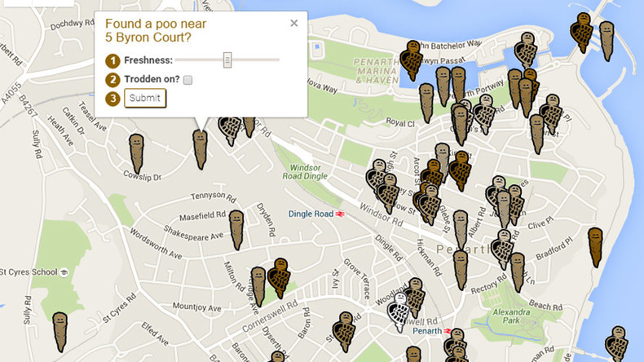Click the Dochdwy Rd street label
This screenshot has height=362, width=644.
click(73, 24)
